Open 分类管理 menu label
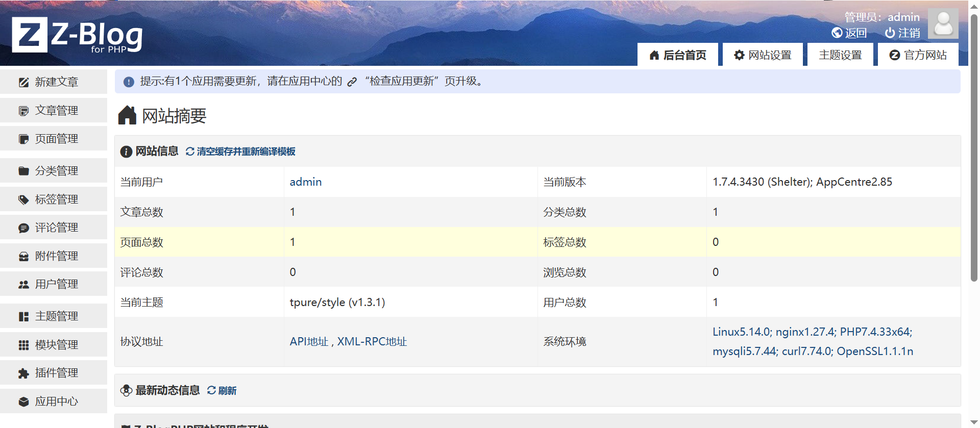The width and height of the screenshot is (980, 428). [x=57, y=171]
